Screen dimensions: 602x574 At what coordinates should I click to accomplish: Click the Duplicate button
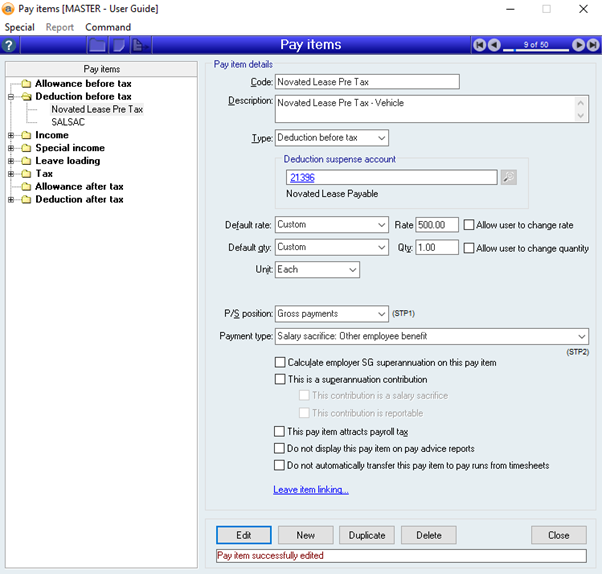(367, 535)
